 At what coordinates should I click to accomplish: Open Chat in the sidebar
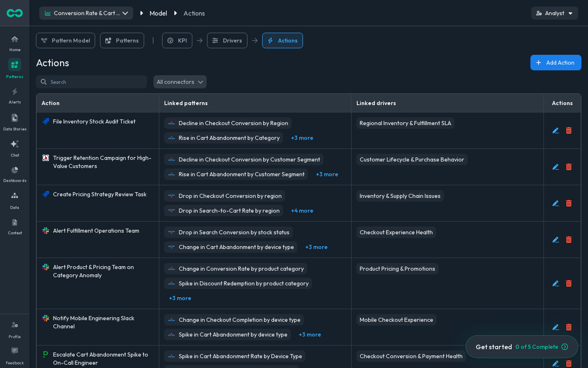(15, 148)
